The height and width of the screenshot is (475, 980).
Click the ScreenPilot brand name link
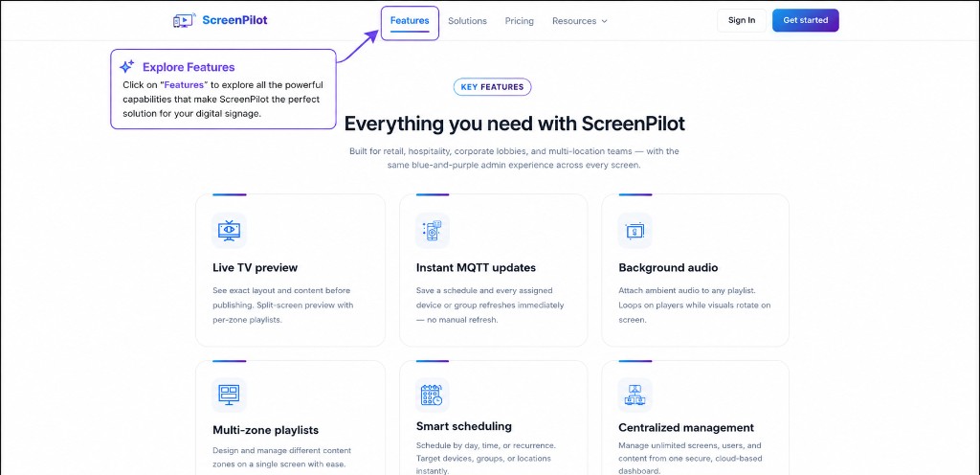(x=235, y=20)
